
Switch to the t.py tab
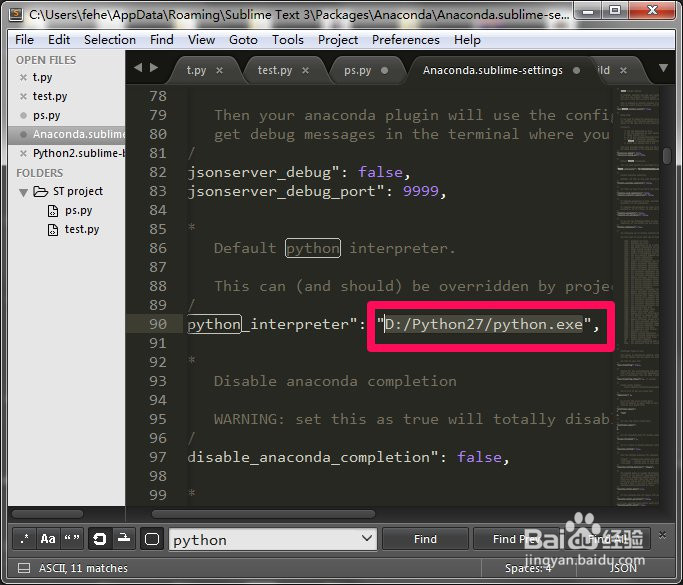[x=196, y=70]
